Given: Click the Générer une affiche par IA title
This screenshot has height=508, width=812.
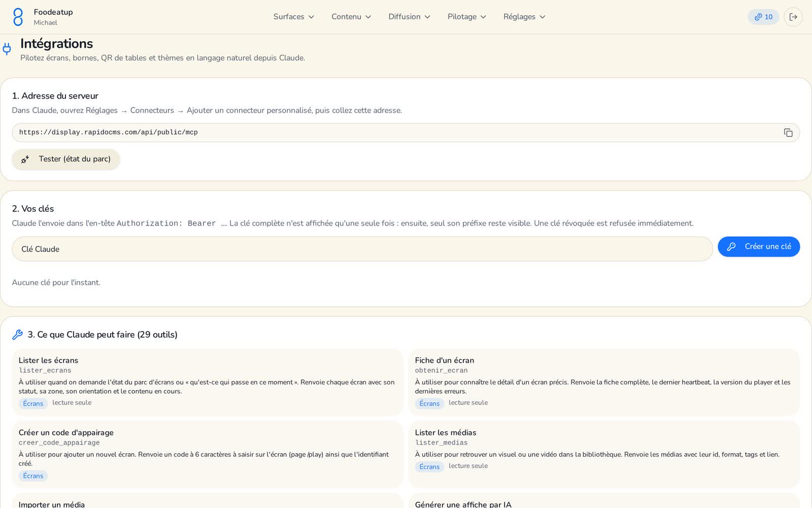Looking at the screenshot, I should pyautogui.click(x=463, y=504).
